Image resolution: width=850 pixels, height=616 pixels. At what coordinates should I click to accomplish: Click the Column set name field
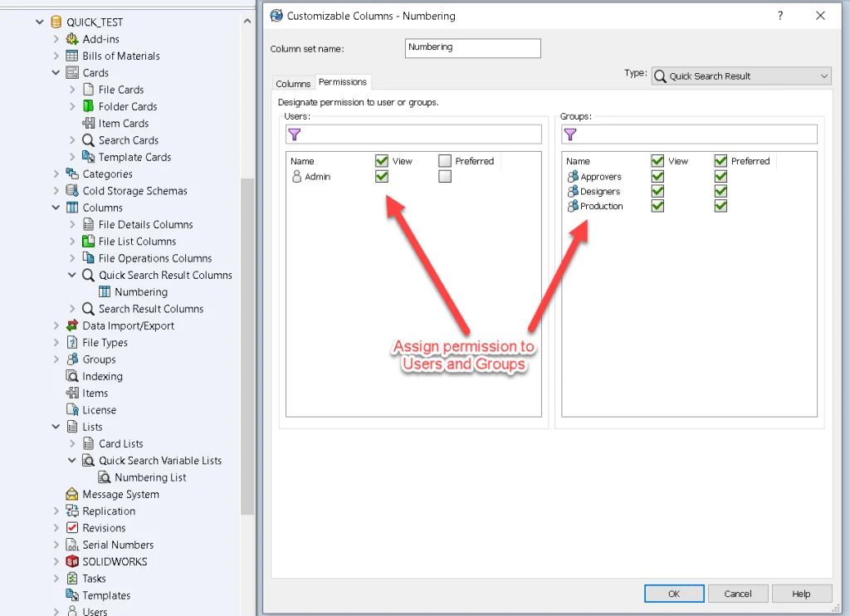tap(472, 48)
